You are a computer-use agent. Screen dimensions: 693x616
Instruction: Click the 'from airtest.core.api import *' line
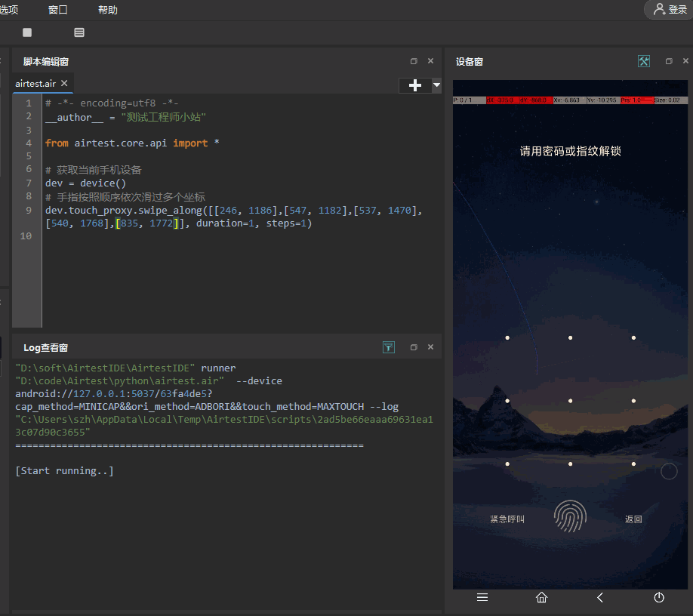tap(132, 143)
